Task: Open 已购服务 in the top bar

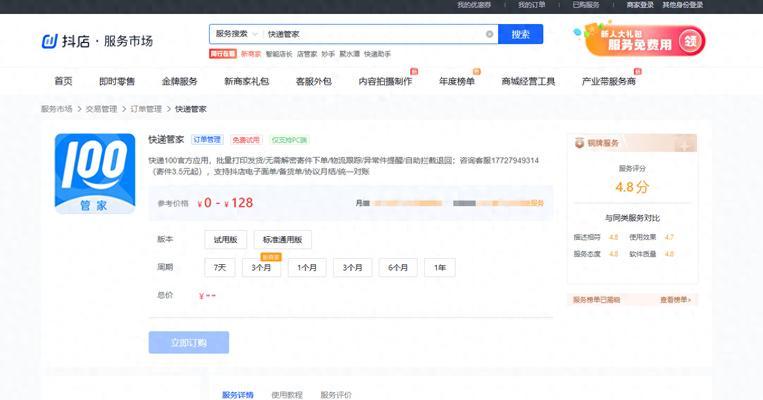Action: point(586,5)
